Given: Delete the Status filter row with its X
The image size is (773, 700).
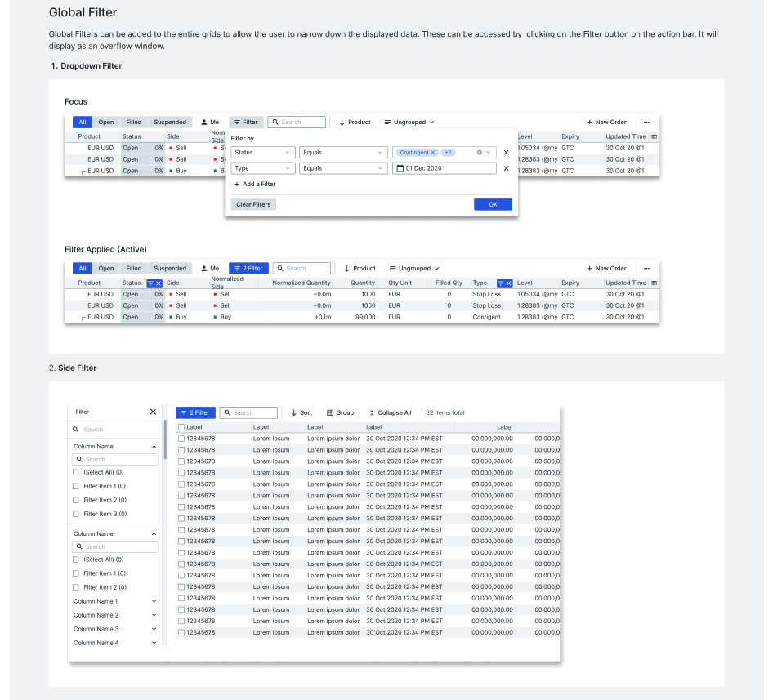Looking at the screenshot, I should [506, 153].
